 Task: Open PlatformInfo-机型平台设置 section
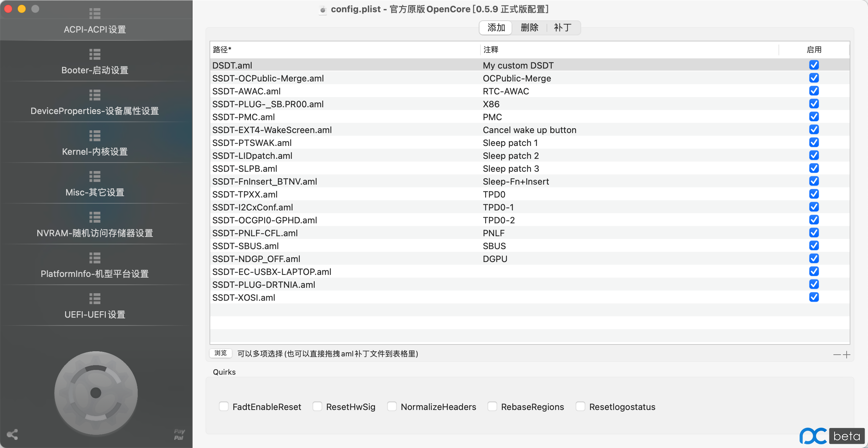pos(95,265)
